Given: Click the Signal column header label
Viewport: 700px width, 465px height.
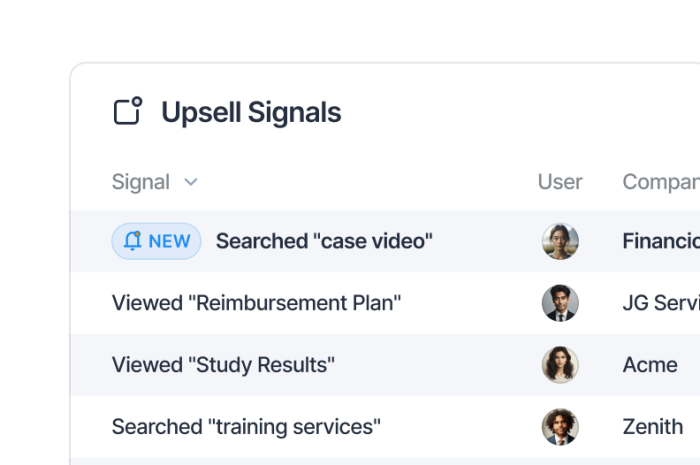Looking at the screenshot, I should (141, 182).
